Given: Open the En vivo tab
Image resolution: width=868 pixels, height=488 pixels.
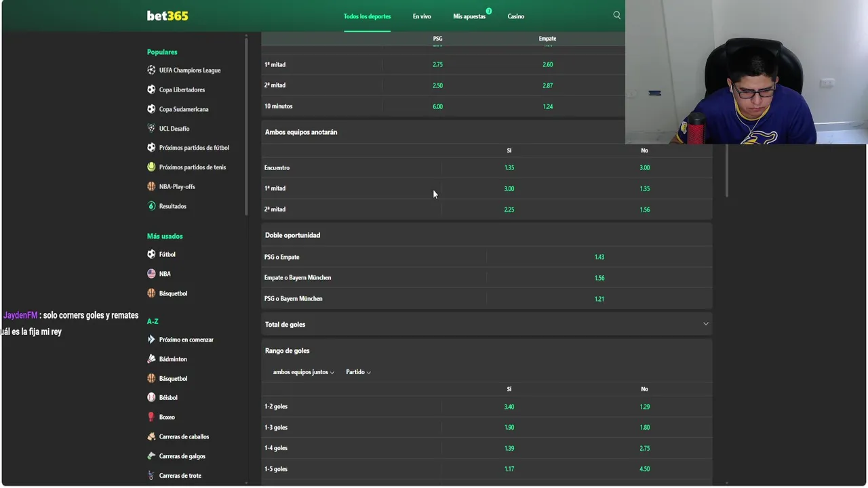Looking at the screenshot, I should [422, 16].
